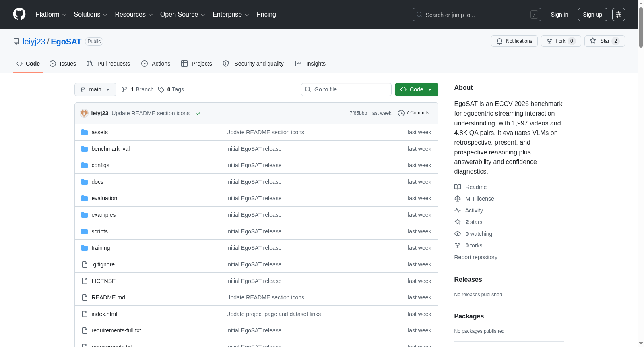The height and width of the screenshot is (347, 644).
Task: Open the green Code dropdown button
Action: 417,89
